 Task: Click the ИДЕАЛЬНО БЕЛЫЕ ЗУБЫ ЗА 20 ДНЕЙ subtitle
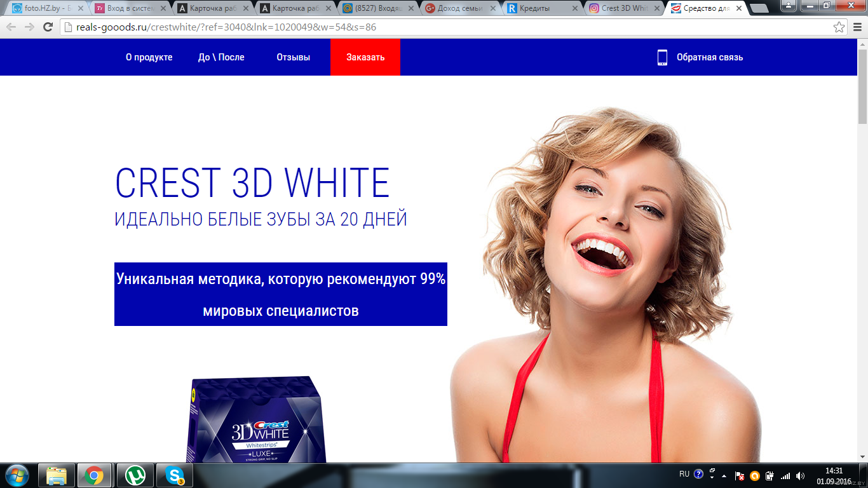click(261, 219)
